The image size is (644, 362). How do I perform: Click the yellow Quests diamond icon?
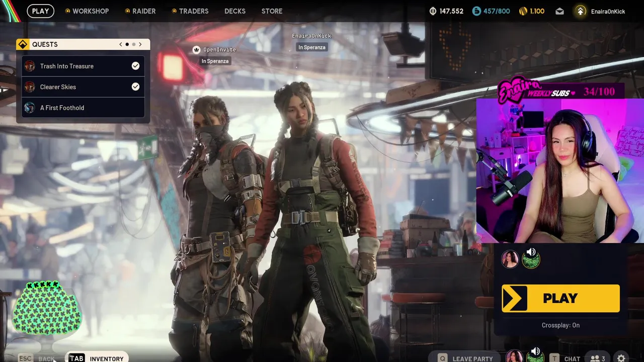(x=23, y=44)
